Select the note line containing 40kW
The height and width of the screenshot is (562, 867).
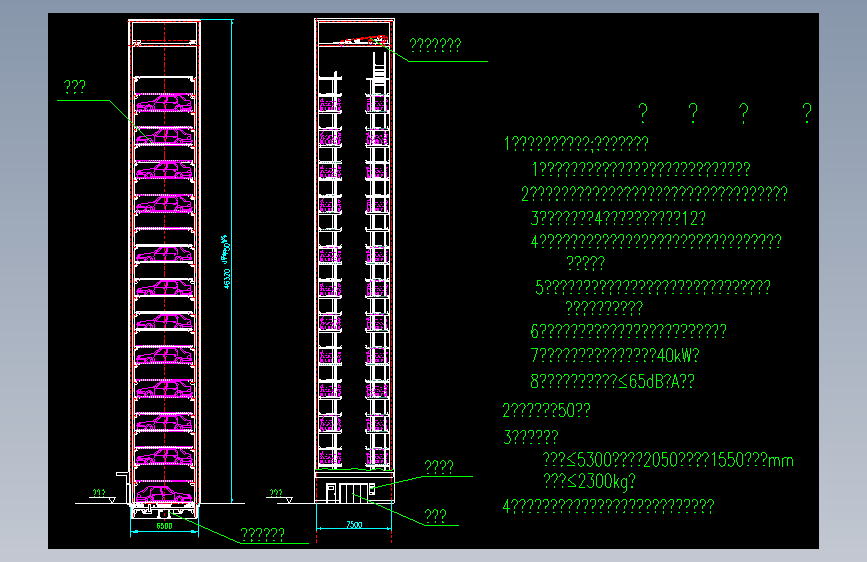click(x=615, y=355)
